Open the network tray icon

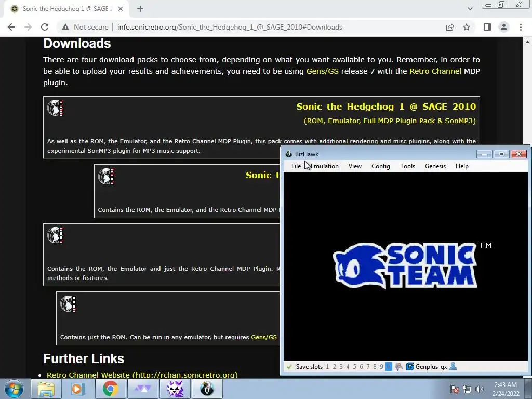coord(467,389)
